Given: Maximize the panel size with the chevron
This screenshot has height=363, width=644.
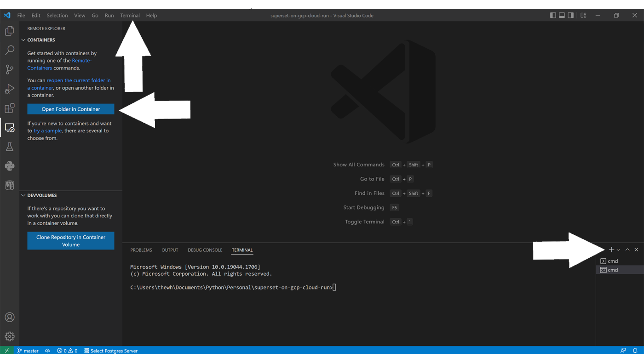Looking at the screenshot, I should click(x=627, y=250).
